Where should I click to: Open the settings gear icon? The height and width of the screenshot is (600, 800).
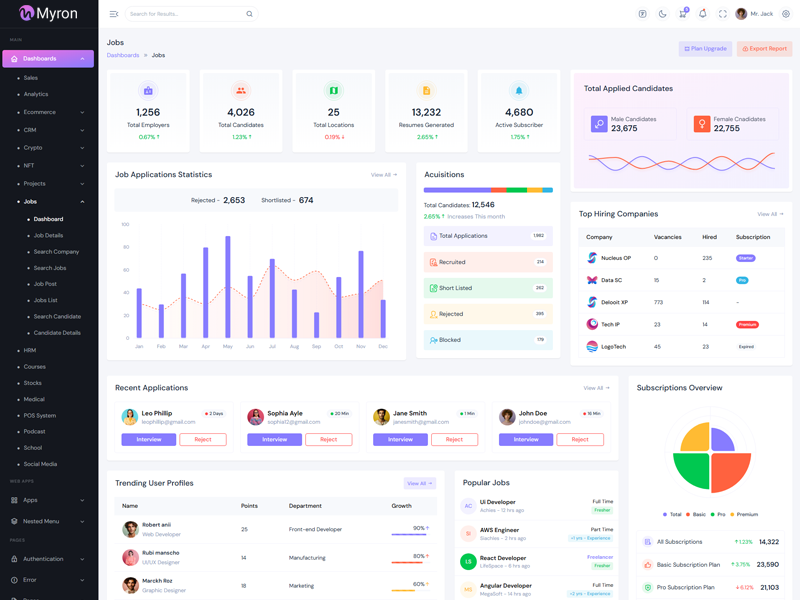click(786, 14)
